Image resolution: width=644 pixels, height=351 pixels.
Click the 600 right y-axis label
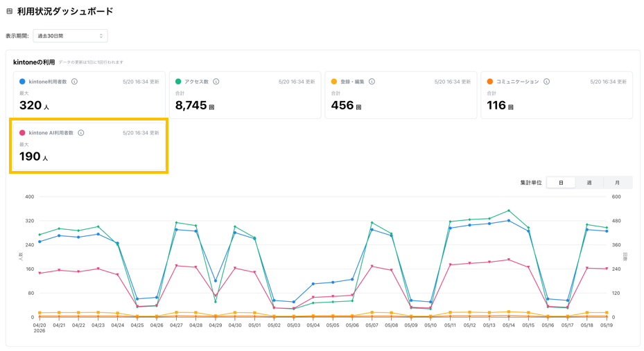(616, 197)
